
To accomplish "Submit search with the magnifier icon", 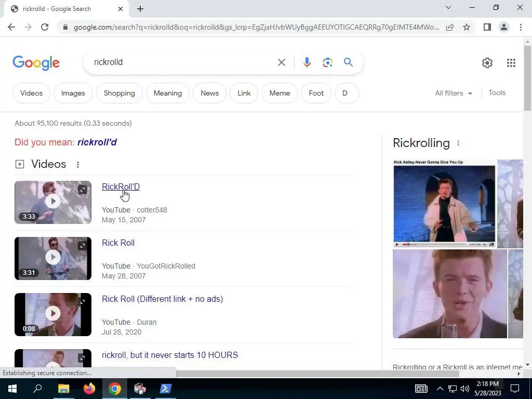I will point(348,62).
